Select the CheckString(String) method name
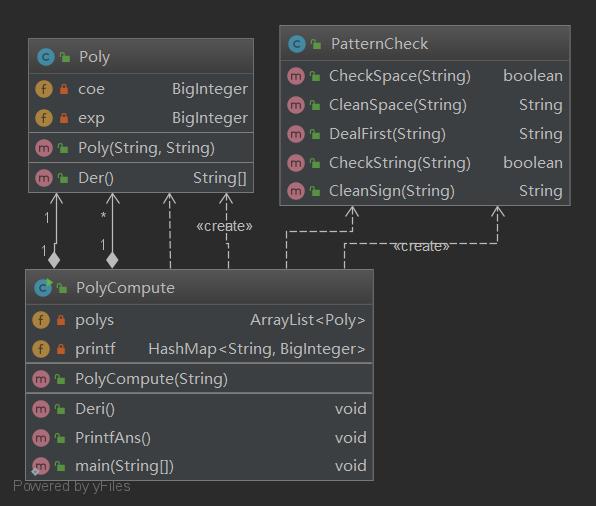 pyautogui.click(x=400, y=163)
